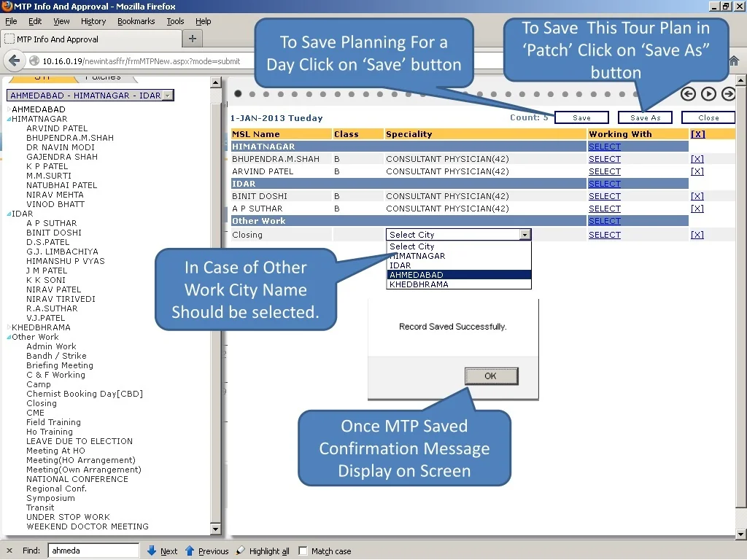Screen dimensions: 747x560
Task: Click the Find Previous up arrow
Action: 190,551
